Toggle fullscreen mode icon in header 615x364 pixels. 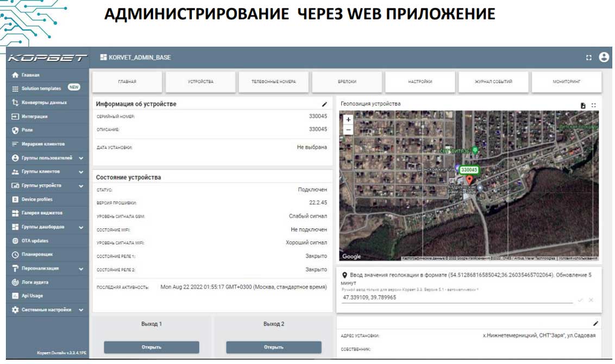pos(588,58)
